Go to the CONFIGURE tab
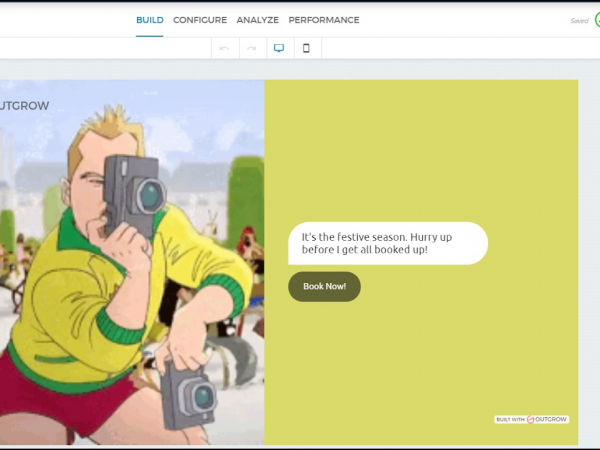Image resolution: width=600 pixels, height=450 pixels. pyautogui.click(x=200, y=20)
